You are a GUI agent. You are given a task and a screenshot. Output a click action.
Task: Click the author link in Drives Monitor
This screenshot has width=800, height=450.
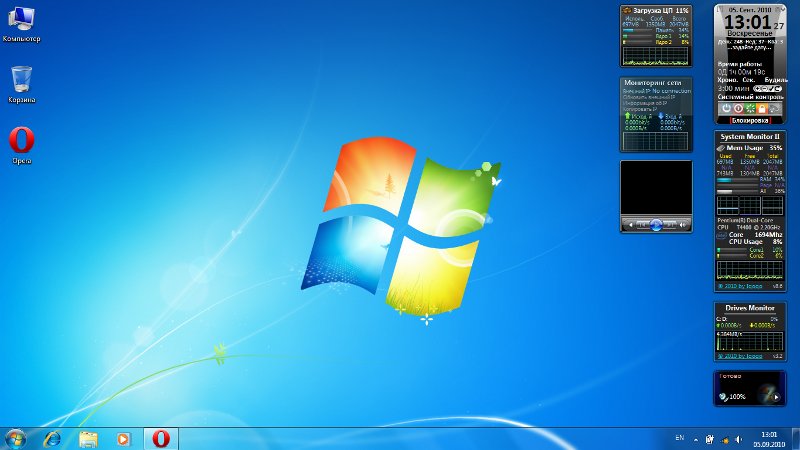coord(740,356)
